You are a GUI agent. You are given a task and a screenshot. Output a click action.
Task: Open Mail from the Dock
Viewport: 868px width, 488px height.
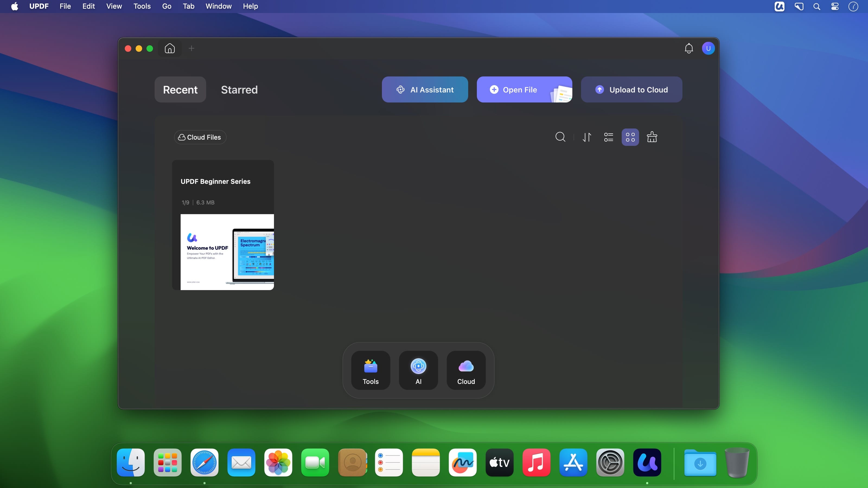pyautogui.click(x=241, y=463)
